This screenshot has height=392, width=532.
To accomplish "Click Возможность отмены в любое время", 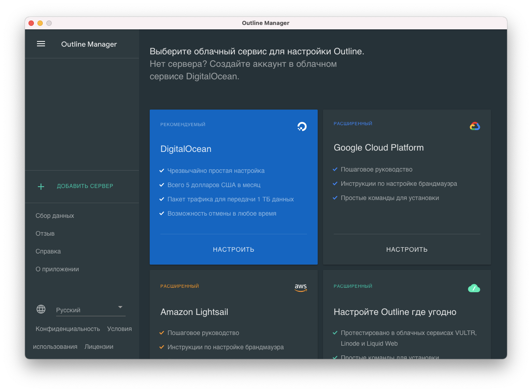I will [x=222, y=213].
